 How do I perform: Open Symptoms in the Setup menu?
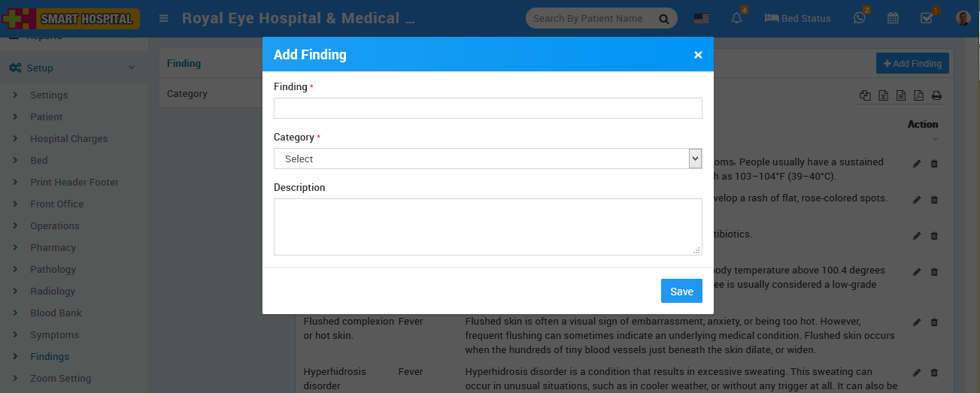[54, 334]
